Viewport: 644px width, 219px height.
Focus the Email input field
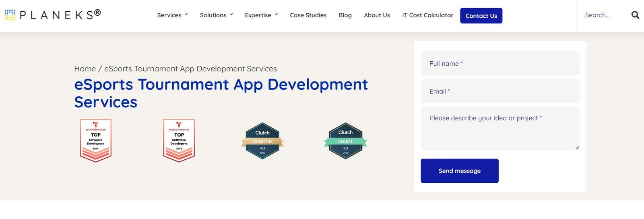500,91
